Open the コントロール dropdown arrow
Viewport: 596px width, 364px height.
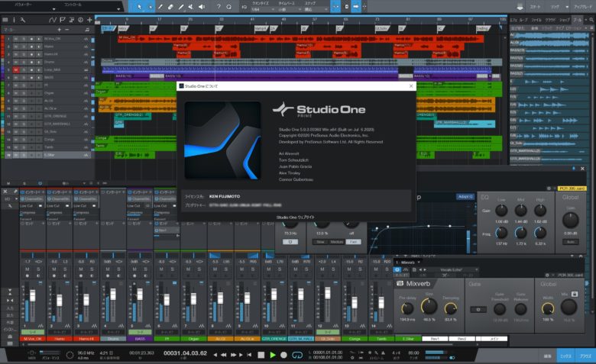(x=118, y=8)
